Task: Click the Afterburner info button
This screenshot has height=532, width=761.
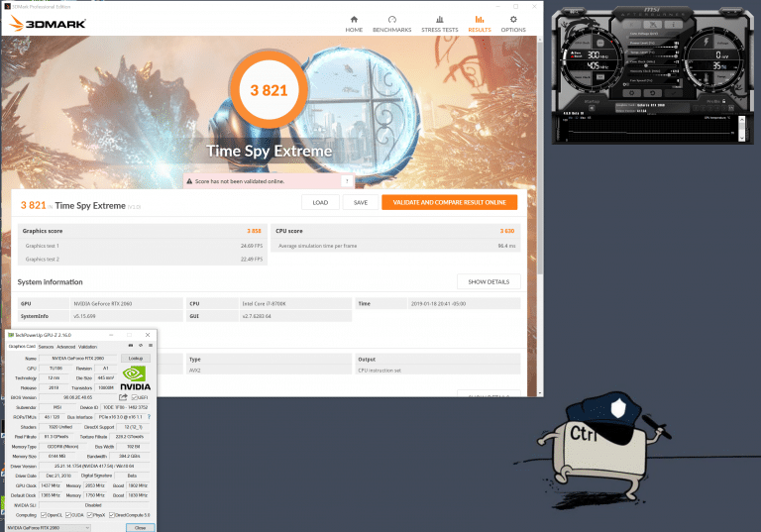Action: tap(674, 24)
